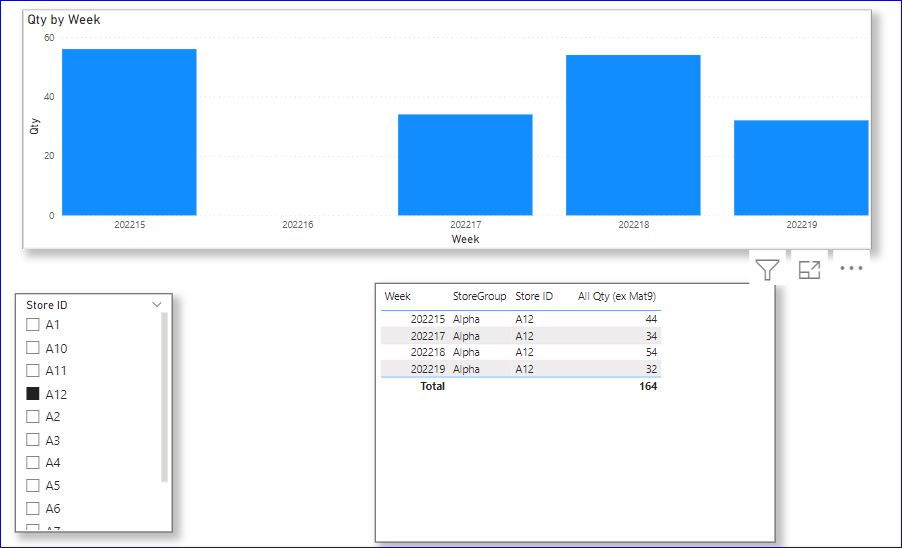Check the A6 store checkbox

(33, 508)
